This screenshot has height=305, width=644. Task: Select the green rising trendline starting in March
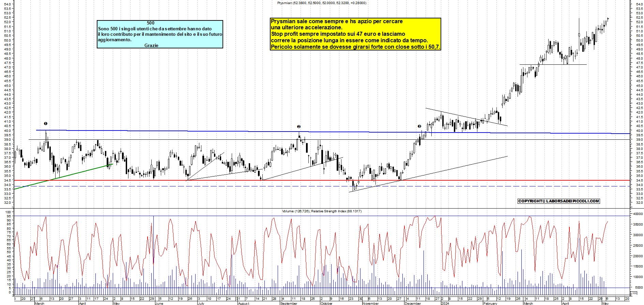coord(63,177)
